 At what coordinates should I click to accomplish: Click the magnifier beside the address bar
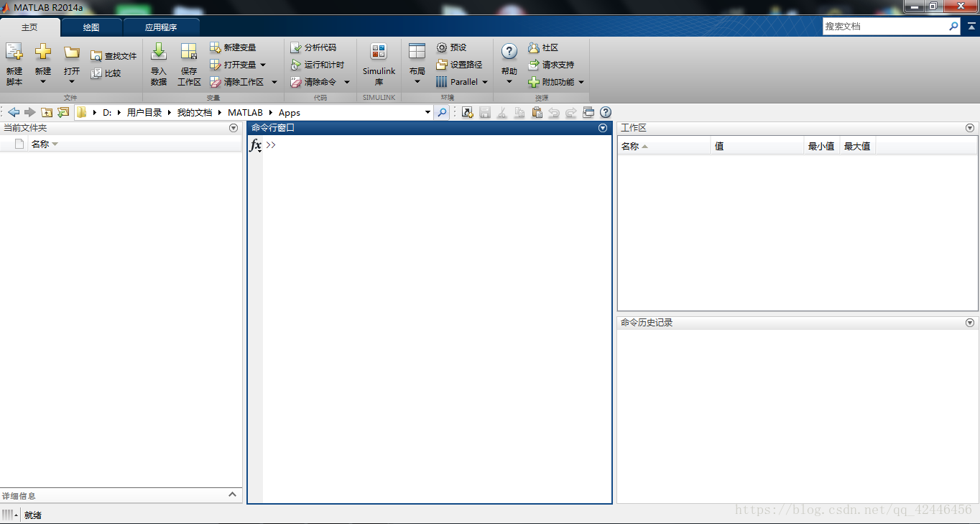(x=443, y=112)
